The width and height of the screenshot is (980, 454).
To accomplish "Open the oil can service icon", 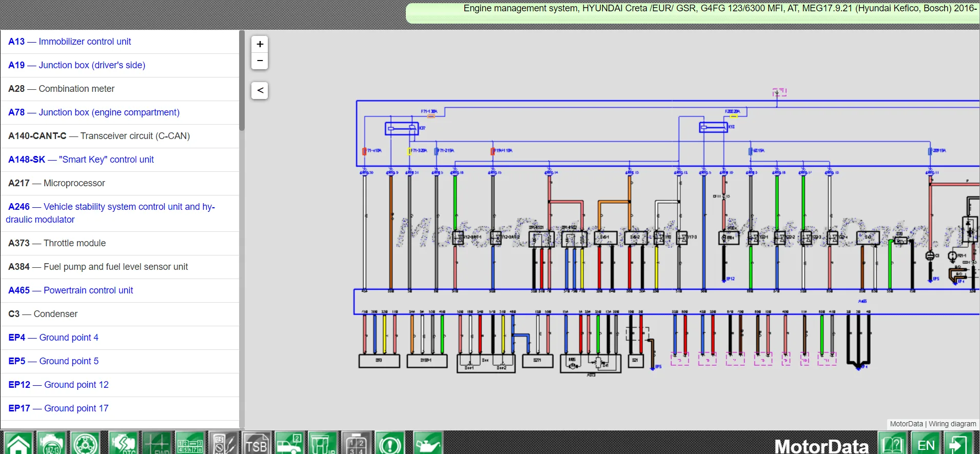I will (428, 443).
